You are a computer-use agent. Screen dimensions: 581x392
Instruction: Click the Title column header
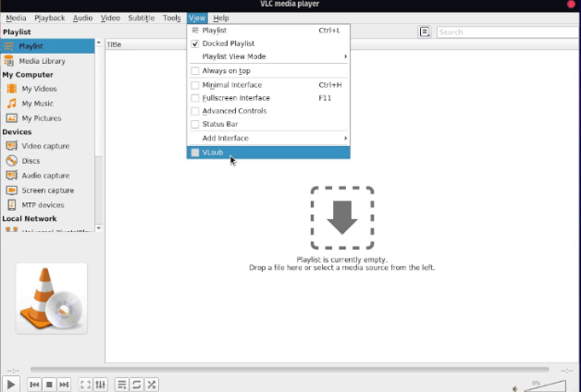click(146, 44)
